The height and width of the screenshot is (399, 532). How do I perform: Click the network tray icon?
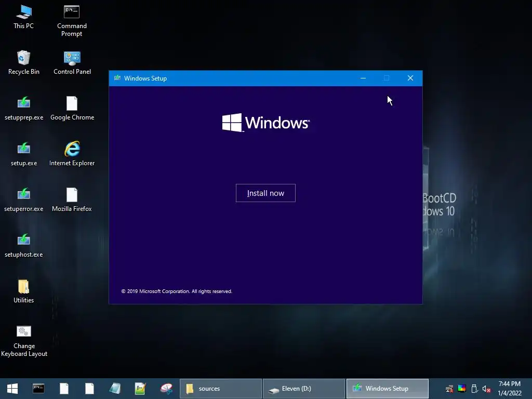click(449, 389)
